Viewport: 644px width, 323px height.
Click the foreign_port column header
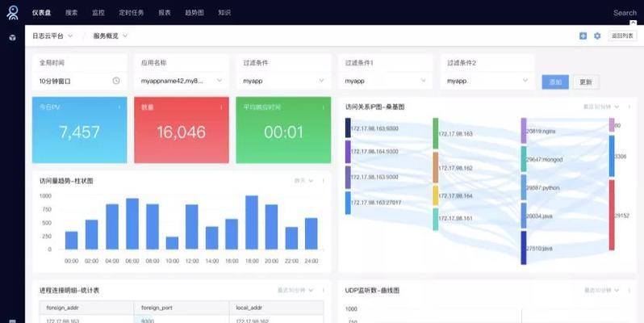[x=182, y=308]
